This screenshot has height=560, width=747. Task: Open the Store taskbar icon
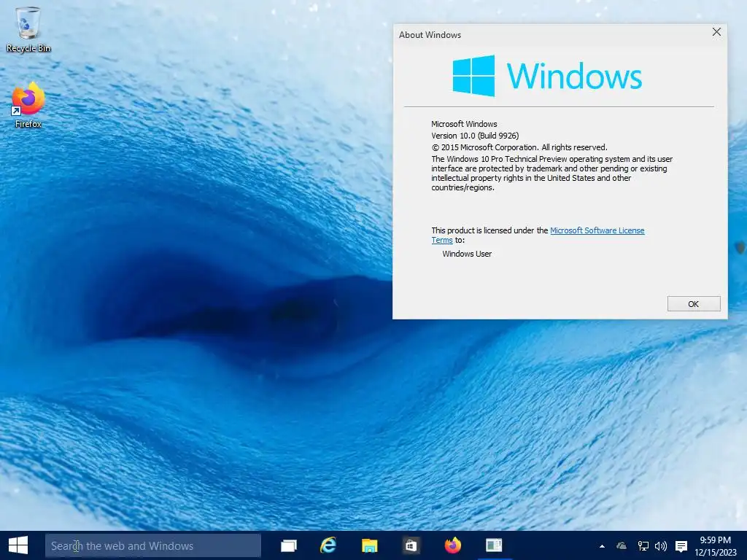pyautogui.click(x=411, y=545)
